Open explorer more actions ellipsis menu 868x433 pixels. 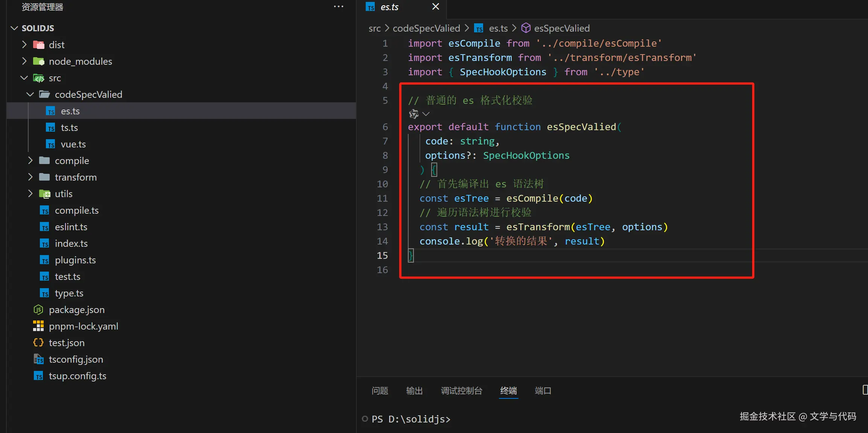(x=338, y=7)
